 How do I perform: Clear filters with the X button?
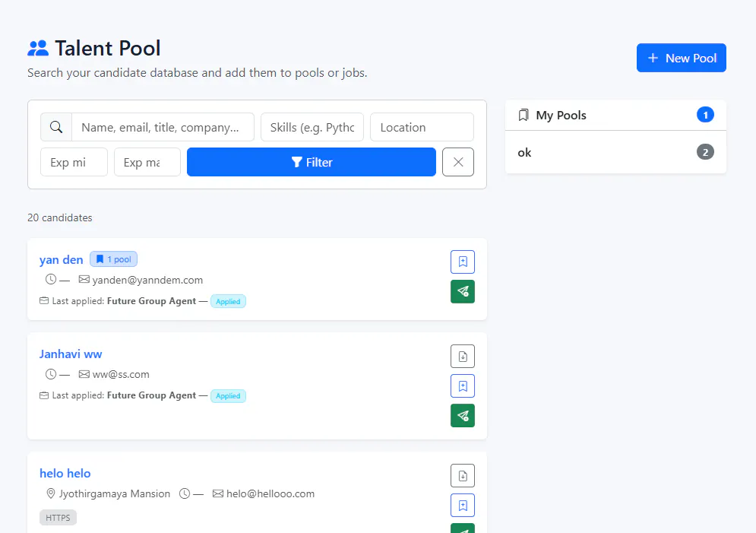click(x=458, y=162)
